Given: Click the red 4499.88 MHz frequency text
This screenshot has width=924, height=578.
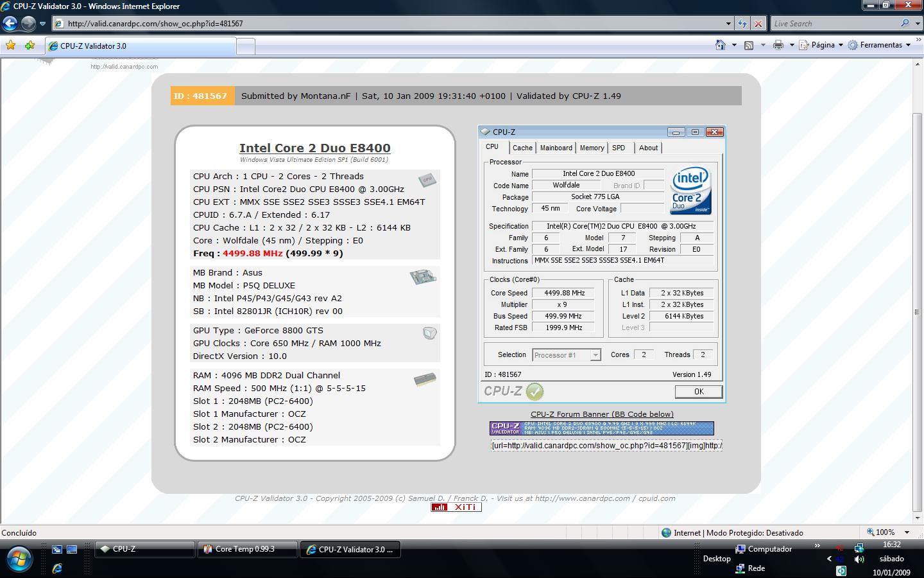Looking at the screenshot, I should [x=253, y=253].
